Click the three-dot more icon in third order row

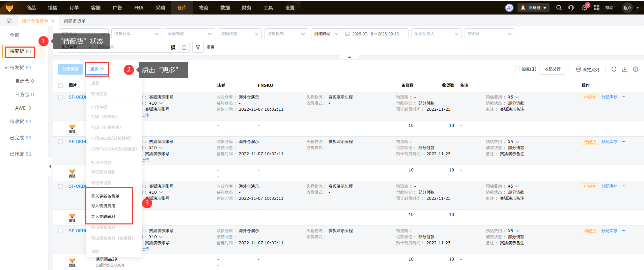point(623,186)
